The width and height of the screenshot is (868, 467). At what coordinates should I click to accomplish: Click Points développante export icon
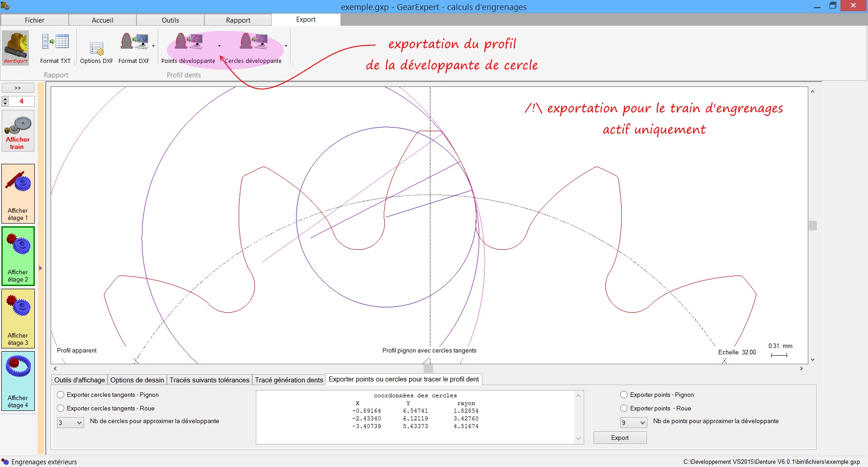[x=189, y=42]
